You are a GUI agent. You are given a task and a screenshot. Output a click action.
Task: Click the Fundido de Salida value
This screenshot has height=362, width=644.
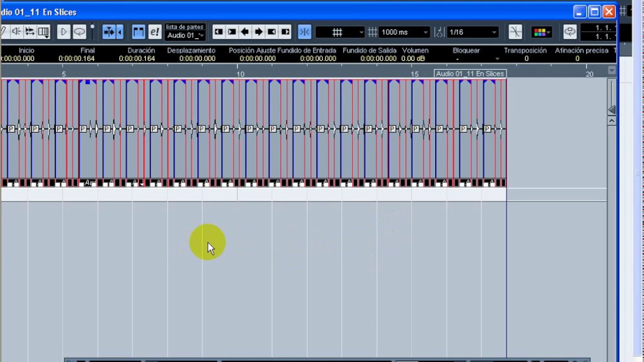378,59
